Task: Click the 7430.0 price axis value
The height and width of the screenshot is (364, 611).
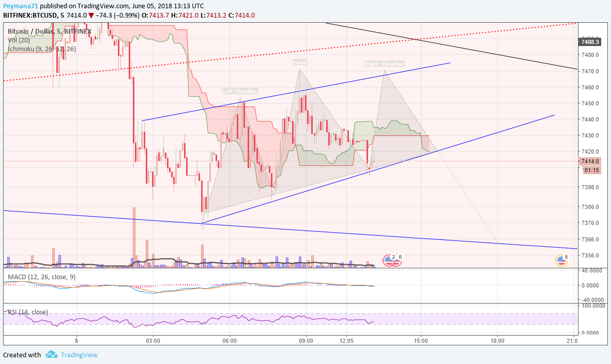Action: click(x=590, y=135)
